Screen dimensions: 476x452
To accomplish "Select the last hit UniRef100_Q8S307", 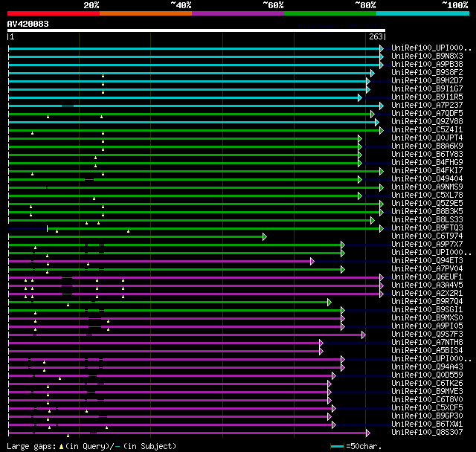I will (427, 433).
